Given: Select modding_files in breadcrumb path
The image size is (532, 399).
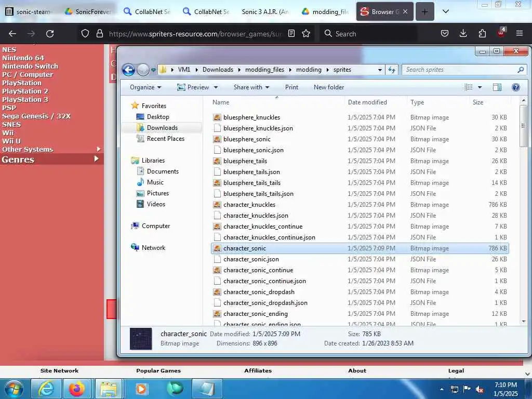Looking at the screenshot, I should click(264, 70).
